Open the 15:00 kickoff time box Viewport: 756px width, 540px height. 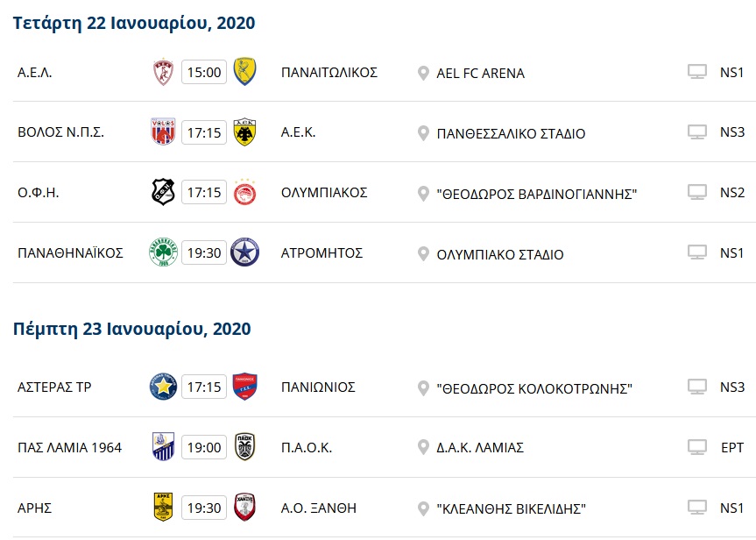pos(204,72)
